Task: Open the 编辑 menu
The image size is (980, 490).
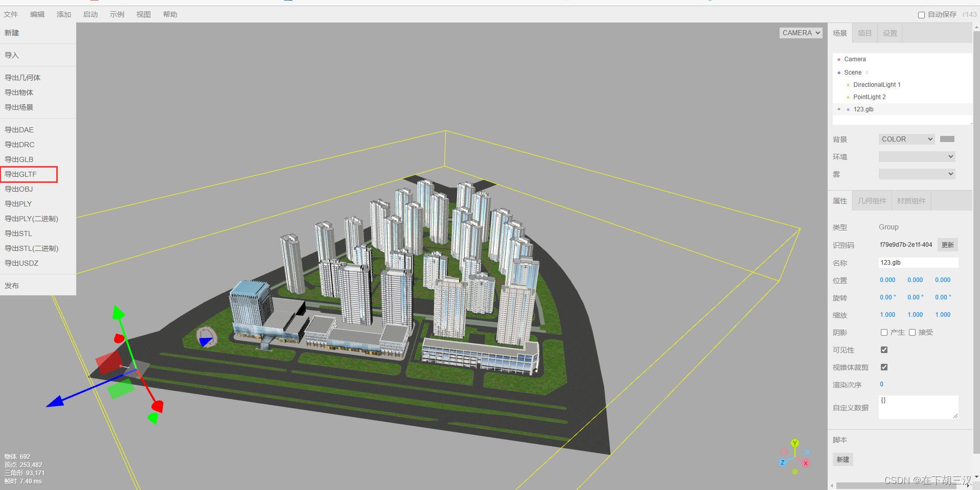Action: (37, 14)
